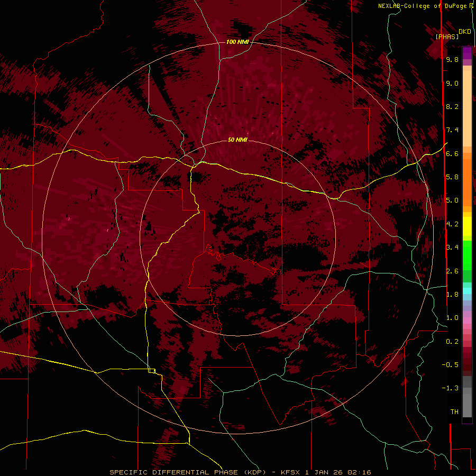The width and height of the screenshot is (476, 476).
Task: Click the DKD label above the color scale
Action: click(x=464, y=32)
